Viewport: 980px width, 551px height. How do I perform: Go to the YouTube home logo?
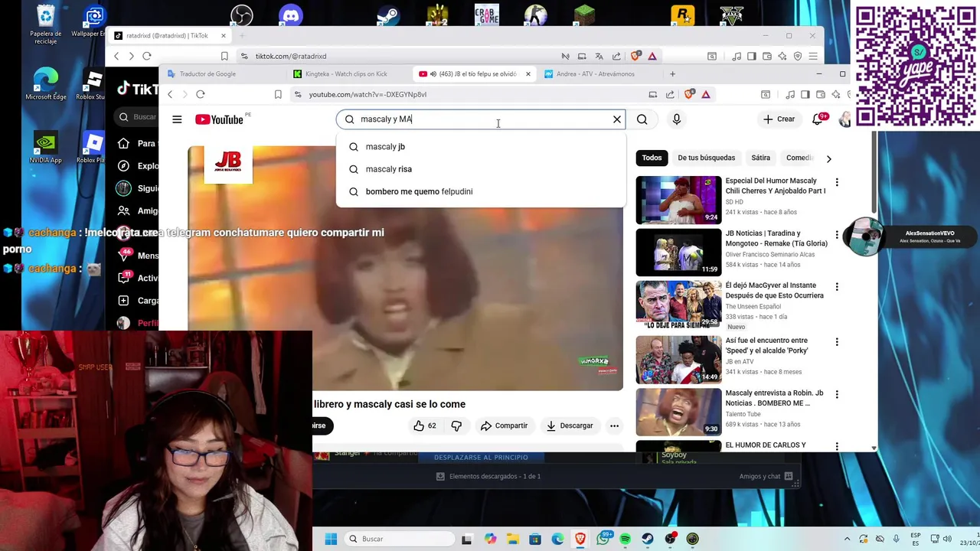[x=219, y=119]
